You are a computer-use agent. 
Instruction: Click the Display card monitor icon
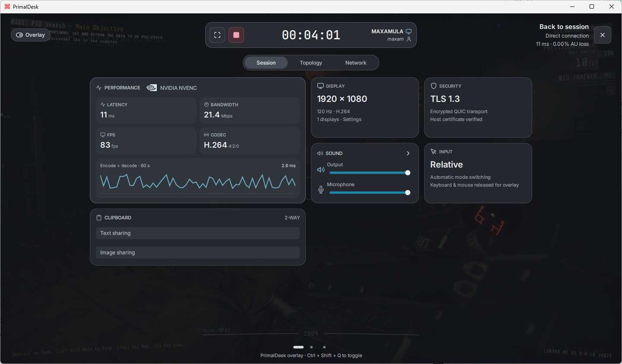click(x=321, y=86)
